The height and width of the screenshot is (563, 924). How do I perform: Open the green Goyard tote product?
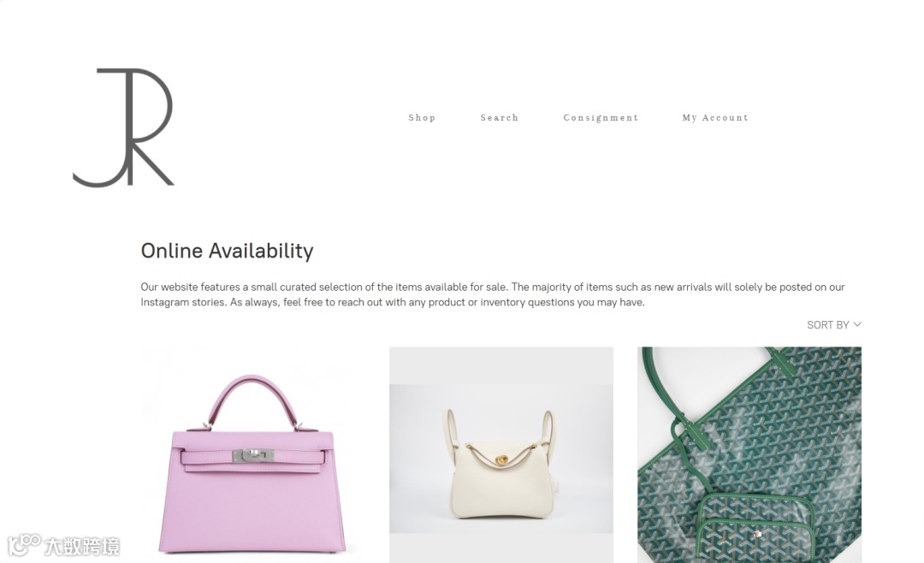tap(749, 454)
